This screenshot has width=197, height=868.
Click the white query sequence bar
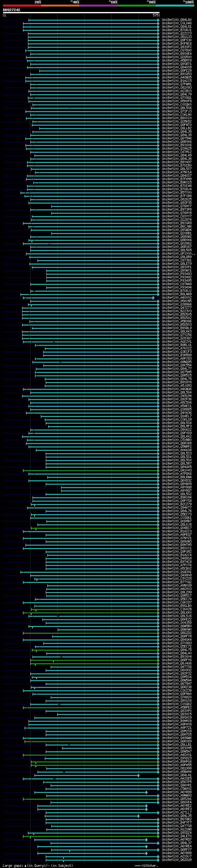click(x=81, y=13)
